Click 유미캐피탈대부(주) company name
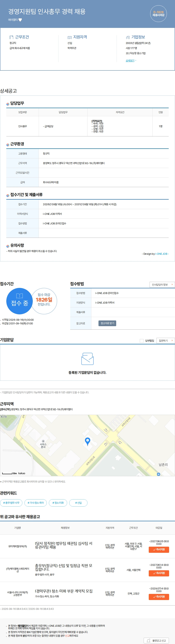Image resolution: width=175 pixels, height=644 pixels. [17, 546]
